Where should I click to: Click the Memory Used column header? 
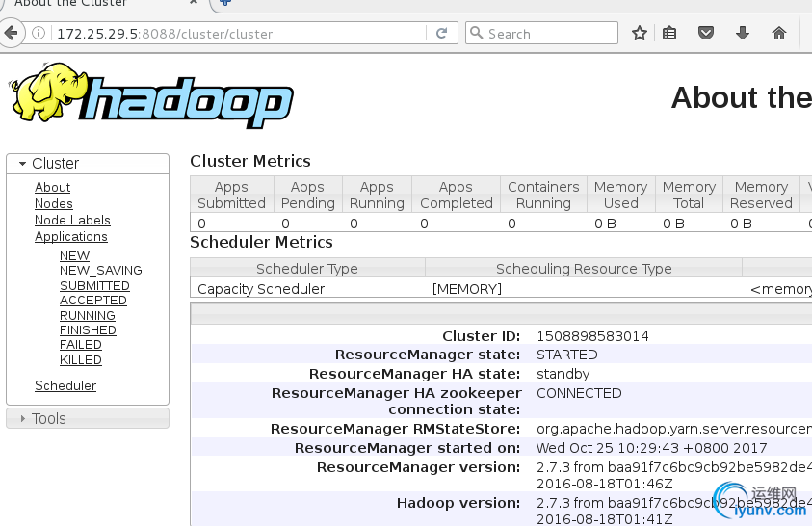pyautogui.click(x=621, y=195)
